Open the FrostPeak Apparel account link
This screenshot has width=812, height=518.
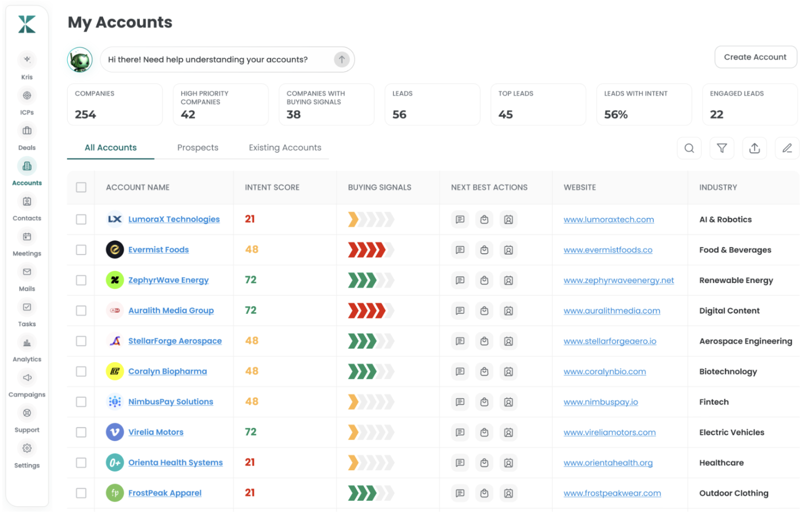[x=165, y=493]
